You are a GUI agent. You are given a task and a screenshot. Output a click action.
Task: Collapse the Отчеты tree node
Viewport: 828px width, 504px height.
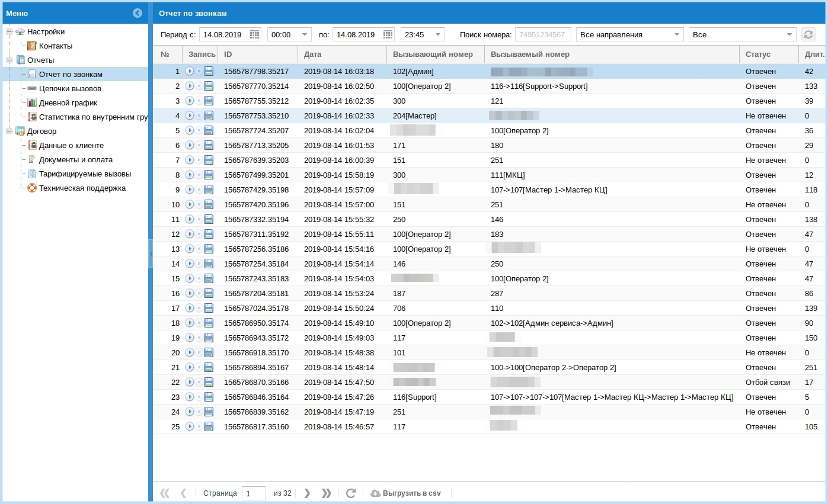point(9,60)
